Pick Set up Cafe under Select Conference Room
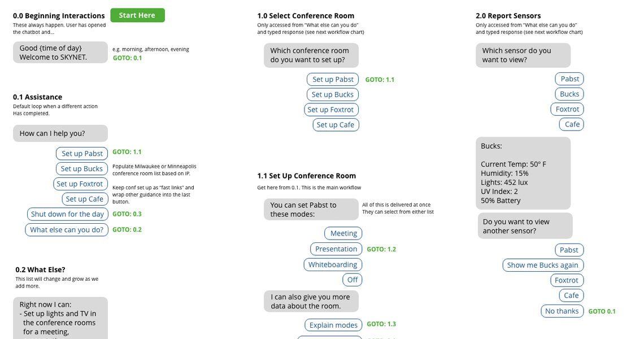644x339 pixels. 336,125
